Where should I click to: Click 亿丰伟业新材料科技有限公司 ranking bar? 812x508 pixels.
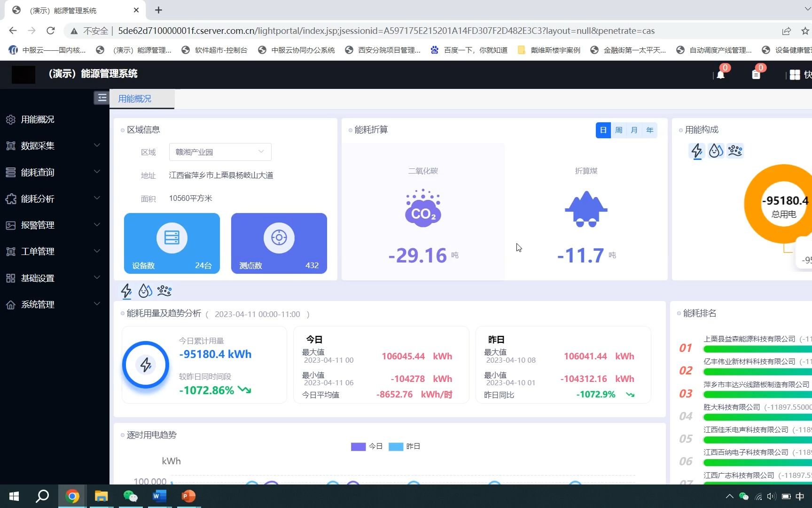(757, 372)
